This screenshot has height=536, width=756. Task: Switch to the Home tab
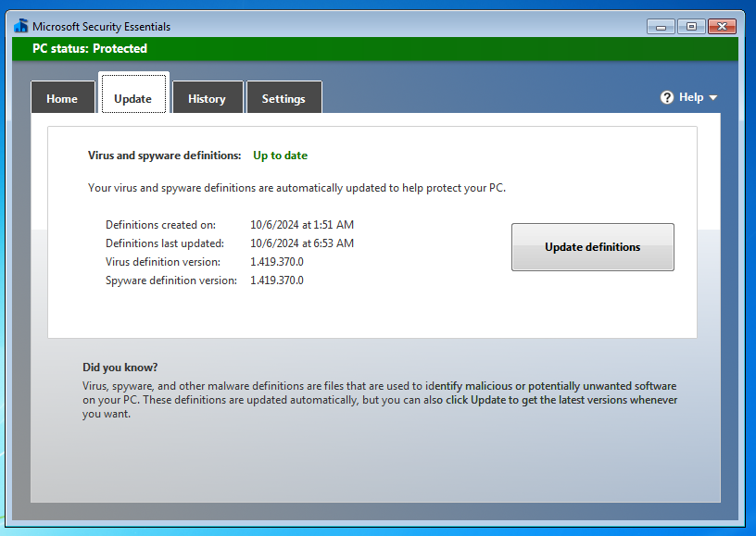(x=62, y=99)
